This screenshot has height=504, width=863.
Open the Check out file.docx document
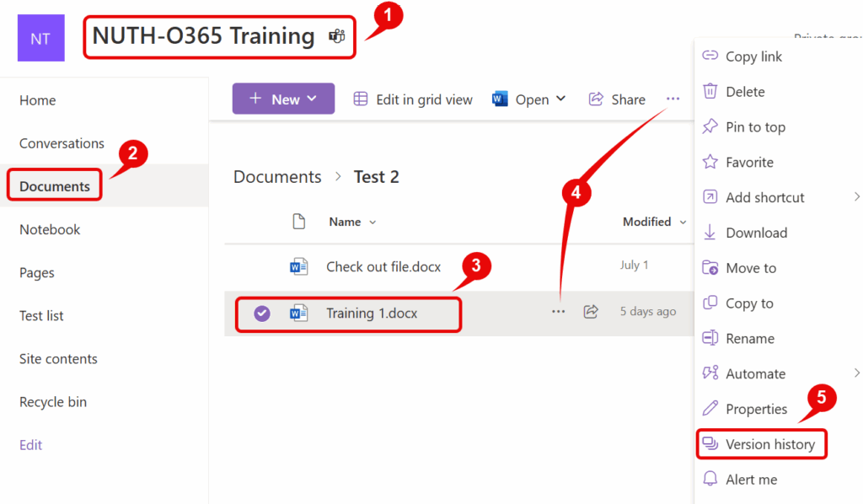point(383,267)
